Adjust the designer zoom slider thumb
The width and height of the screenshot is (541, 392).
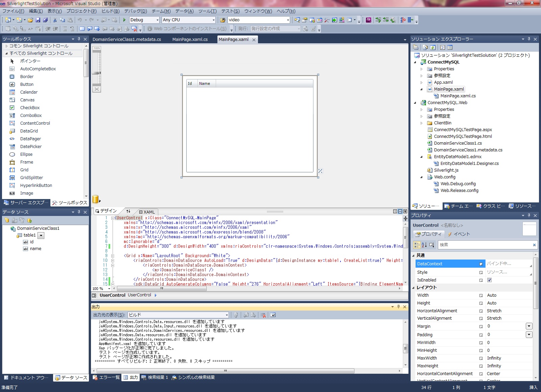point(97,73)
